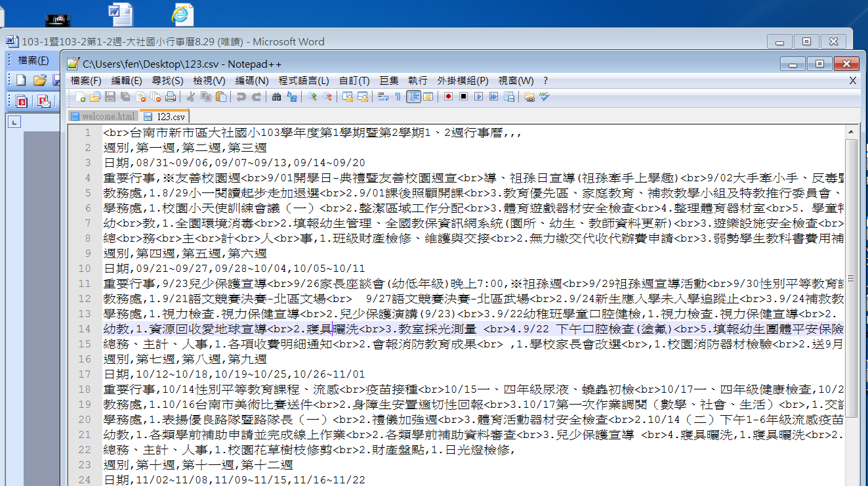Close current document with menu-bar X
Image resolution: width=868 pixels, height=486 pixels.
click(x=853, y=81)
